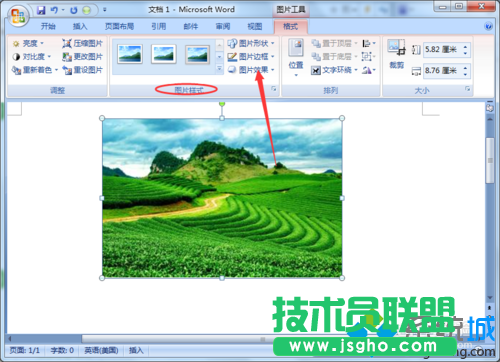This screenshot has width=500, height=362.
Task: Click Reset Picture (重设图片) icon
Action: (67, 70)
